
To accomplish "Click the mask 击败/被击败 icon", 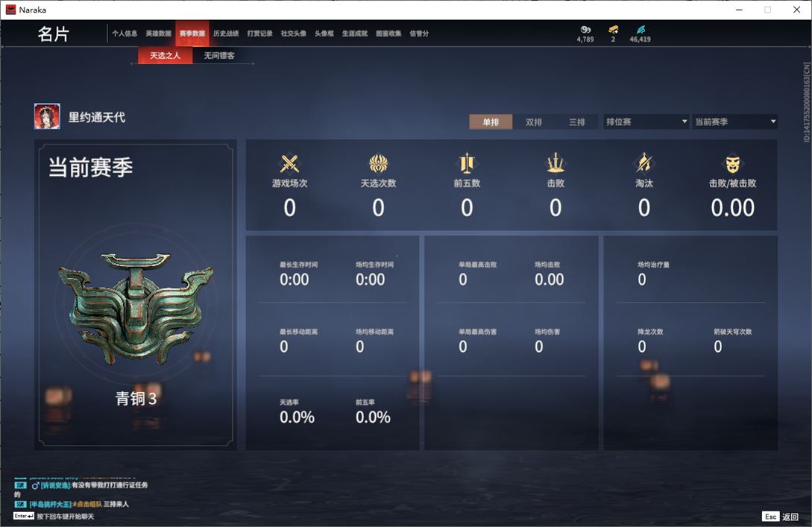I will point(732,164).
